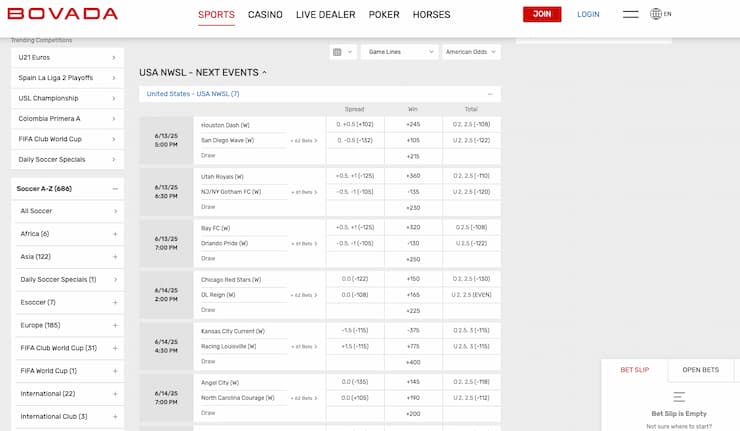The height and width of the screenshot is (431, 740).
Task: Show more bets for Utah Royals match
Action: point(304,192)
